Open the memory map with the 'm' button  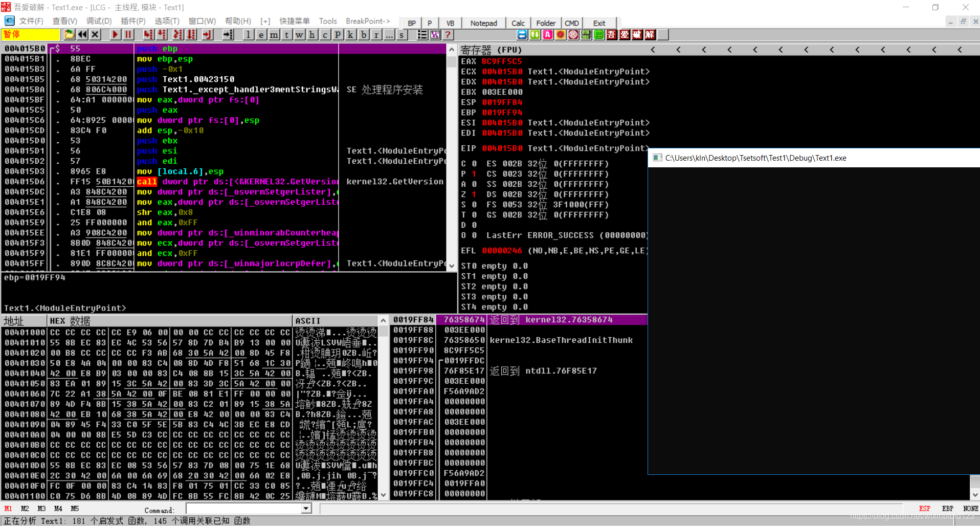pyautogui.click(x=274, y=34)
